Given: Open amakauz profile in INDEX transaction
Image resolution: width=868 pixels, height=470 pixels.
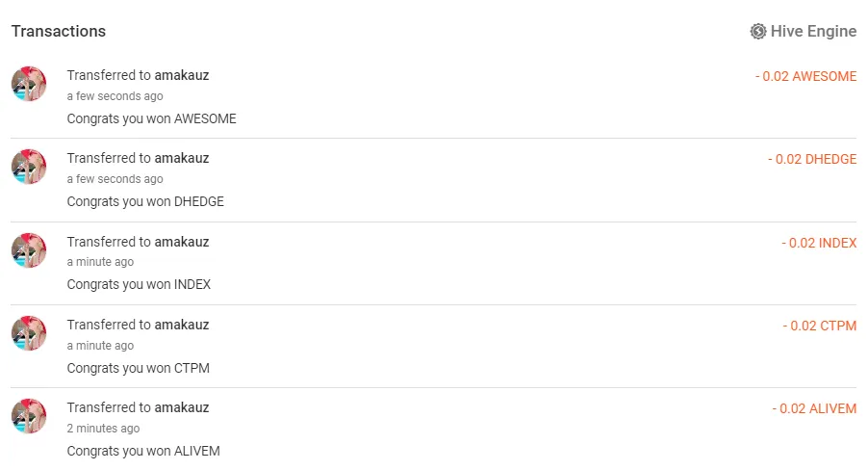Looking at the screenshot, I should (182, 242).
